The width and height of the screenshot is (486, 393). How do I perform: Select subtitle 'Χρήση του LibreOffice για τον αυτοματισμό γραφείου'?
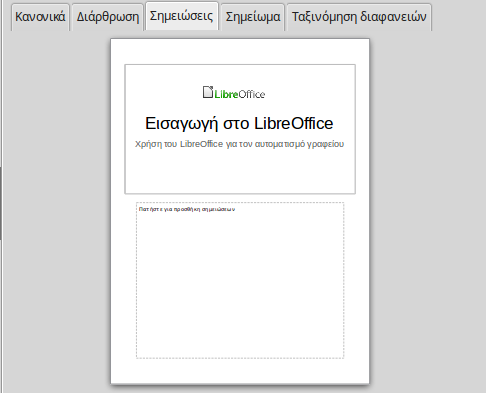pyautogui.click(x=239, y=144)
